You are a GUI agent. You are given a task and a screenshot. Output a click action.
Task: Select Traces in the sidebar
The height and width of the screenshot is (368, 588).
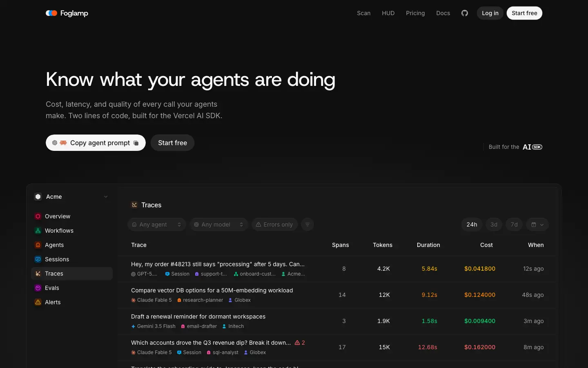tap(72, 274)
